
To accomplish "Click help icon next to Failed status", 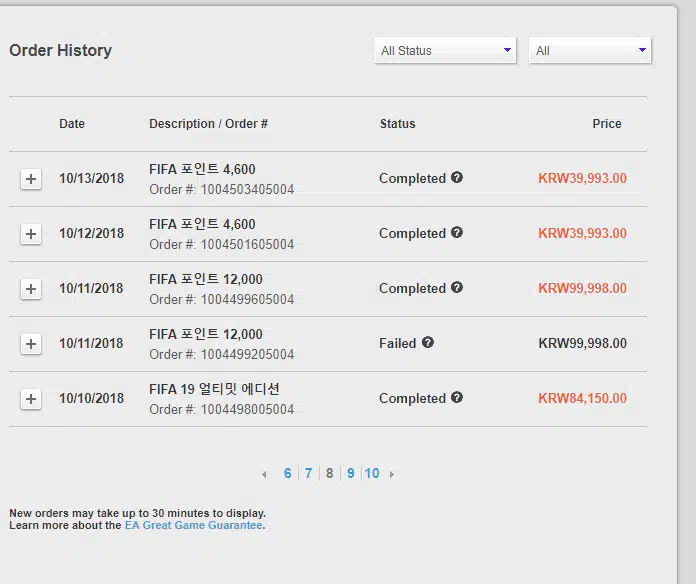I will pos(427,343).
